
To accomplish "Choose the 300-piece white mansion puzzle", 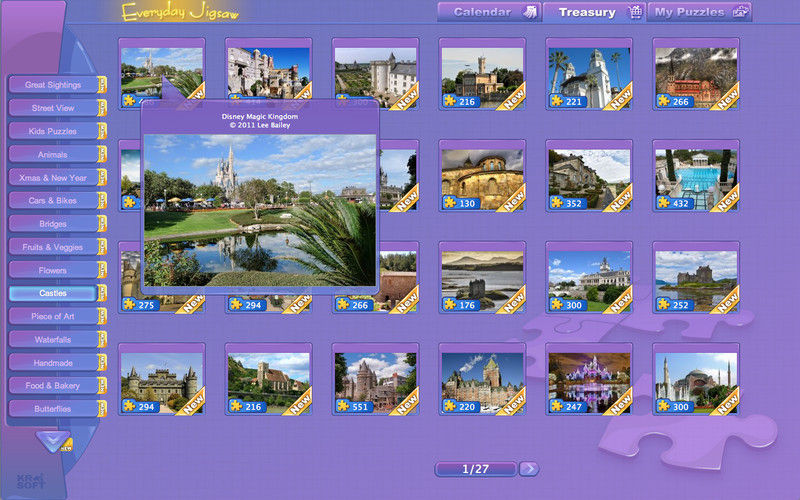I will 589,278.
